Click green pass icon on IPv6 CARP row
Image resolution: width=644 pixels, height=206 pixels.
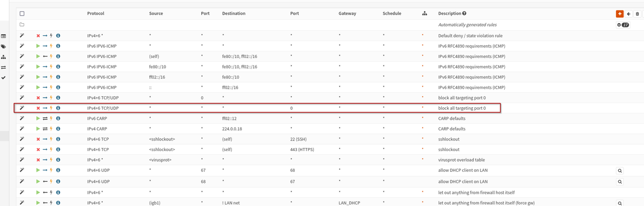(x=38, y=118)
